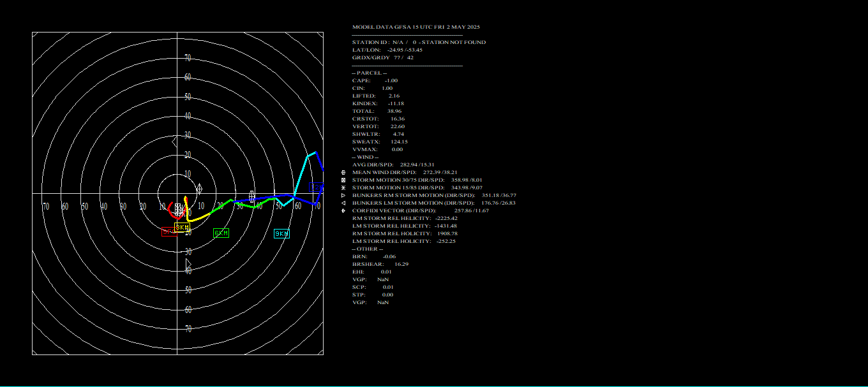The height and width of the screenshot is (387, 868).
Task: Click the mean wind symbol in the legend
Action: coord(344,172)
